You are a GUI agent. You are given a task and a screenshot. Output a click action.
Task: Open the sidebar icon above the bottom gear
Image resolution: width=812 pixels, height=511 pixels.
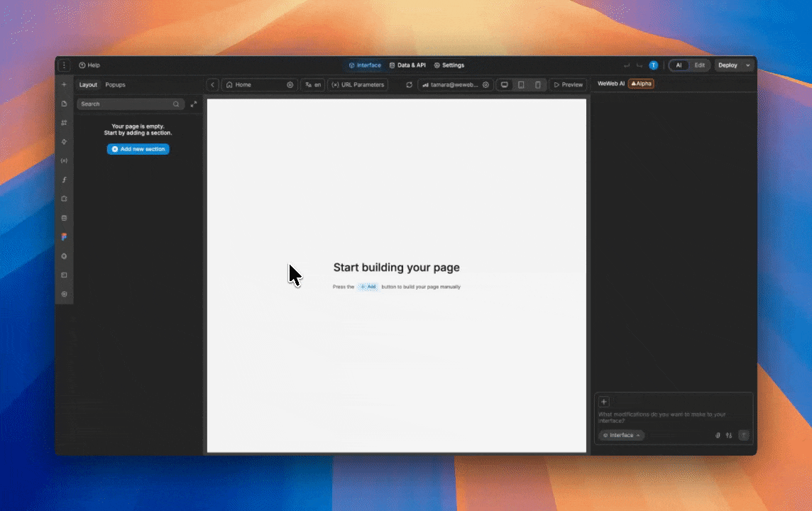click(64, 275)
